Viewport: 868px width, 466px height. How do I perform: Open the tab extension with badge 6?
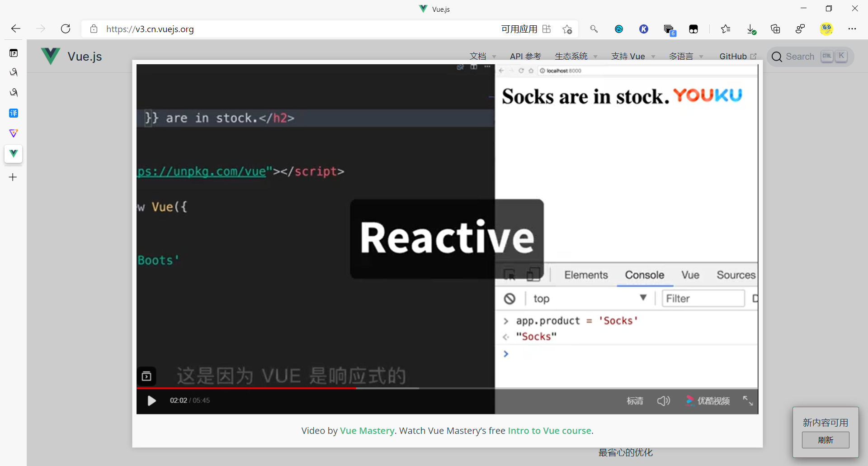click(x=669, y=30)
